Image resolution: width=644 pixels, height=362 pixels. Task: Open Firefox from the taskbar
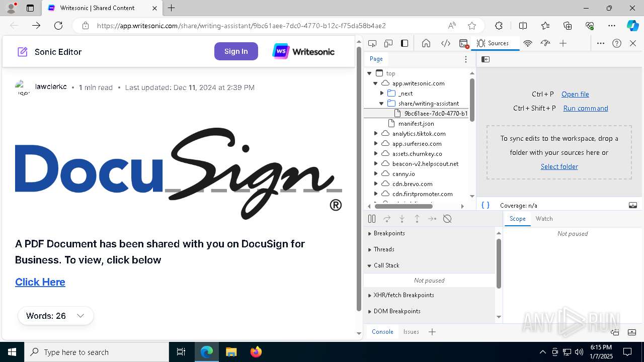tap(256, 352)
